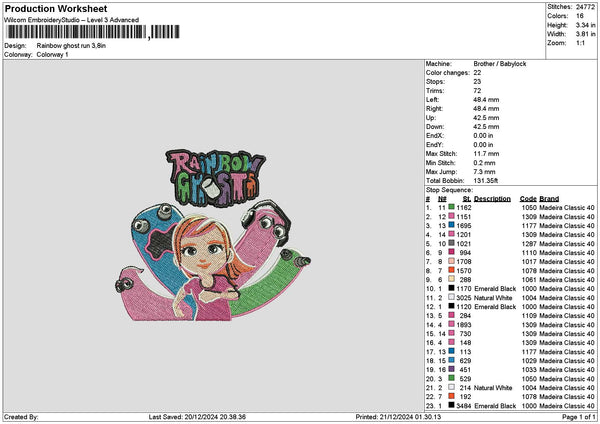Click thread code 1110 in stop row 6
Viewport: 600px width, 424px height.
click(529, 253)
